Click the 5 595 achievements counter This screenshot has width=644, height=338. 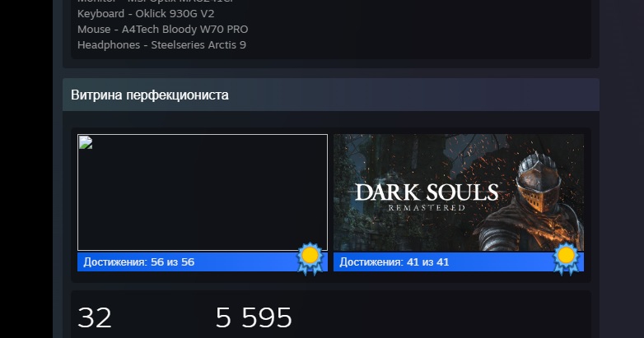[x=254, y=318]
